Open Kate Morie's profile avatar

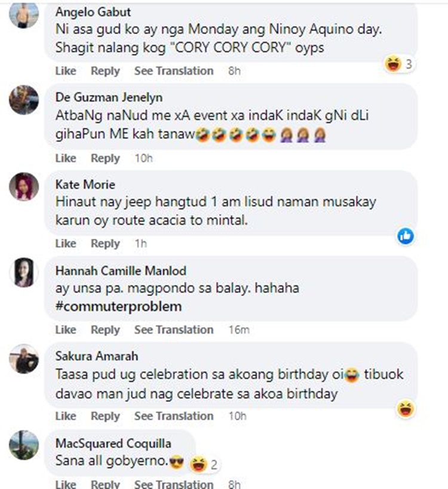(24, 186)
